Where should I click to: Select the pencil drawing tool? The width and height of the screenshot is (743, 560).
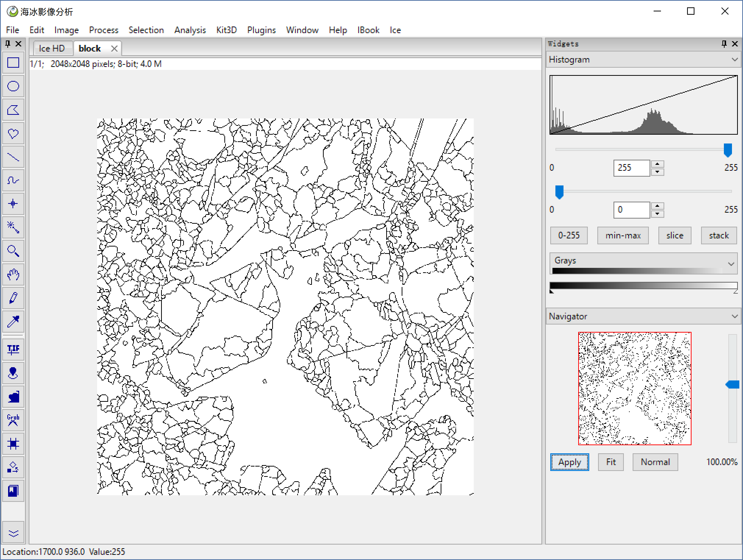tap(13, 298)
